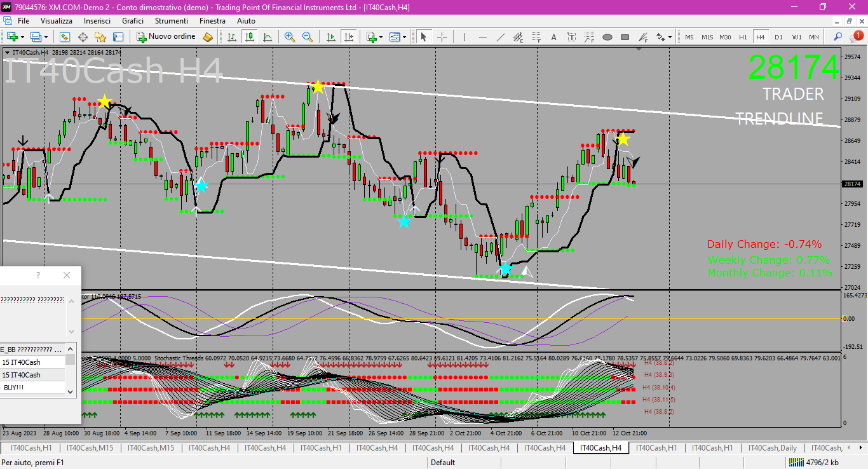Open the Inserisci menu
This screenshot has height=469, width=868.
click(x=97, y=21)
